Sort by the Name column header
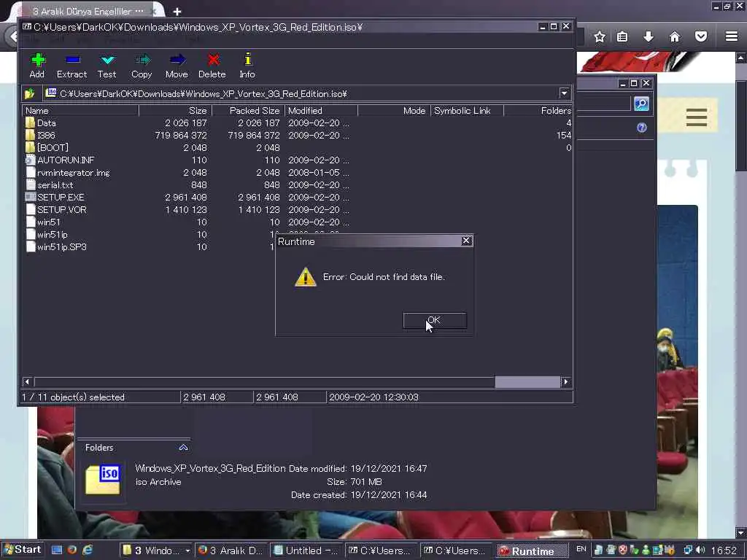The width and height of the screenshot is (747, 560). [x=81, y=111]
